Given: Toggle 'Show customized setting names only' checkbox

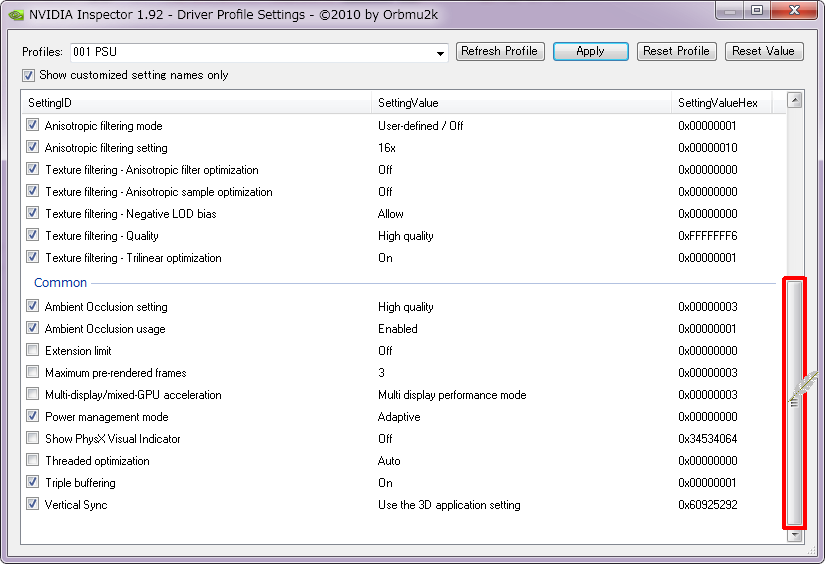Looking at the screenshot, I should tap(28, 75).
